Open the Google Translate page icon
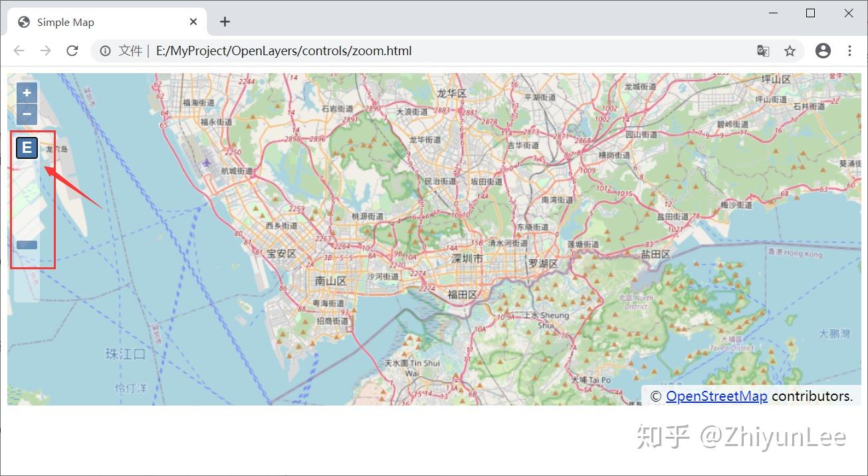 tap(762, 51)
